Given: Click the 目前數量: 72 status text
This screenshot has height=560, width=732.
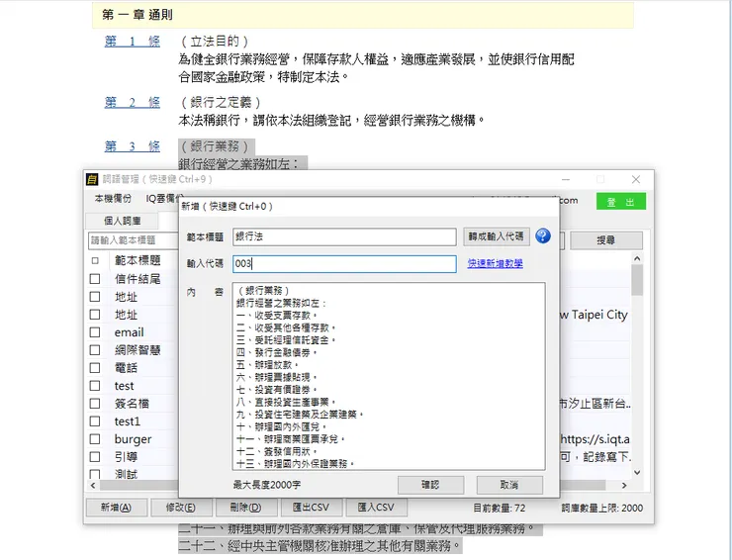Looking at the screenshot, I should pos(500,508).
